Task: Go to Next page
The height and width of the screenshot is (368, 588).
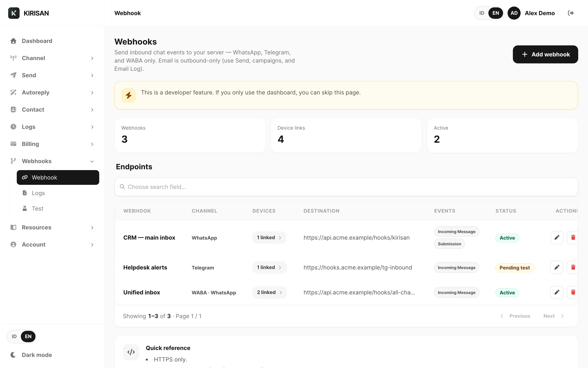Action: 553,316
